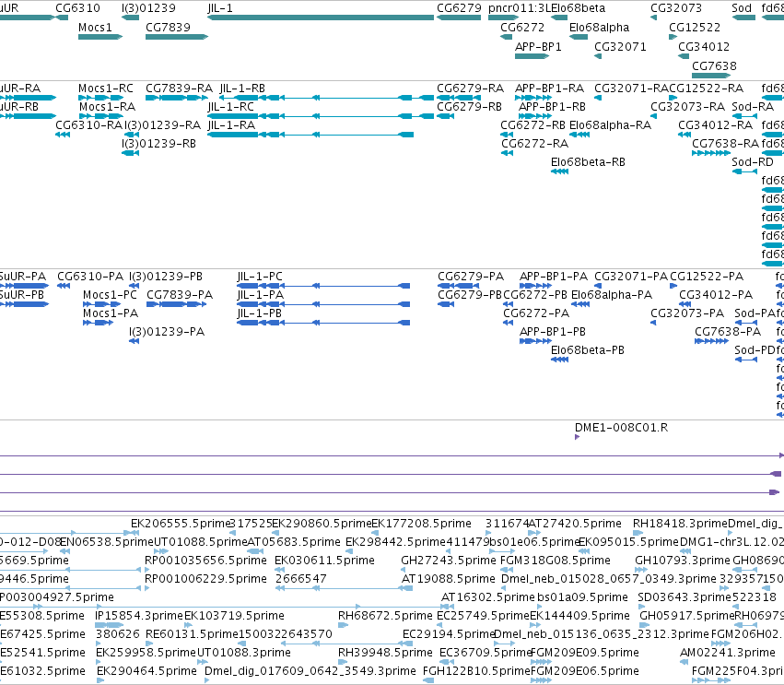This screenshot has width=784, height=685.
Task: Select the GH27243.5prime EST
Action: [403, 570]
